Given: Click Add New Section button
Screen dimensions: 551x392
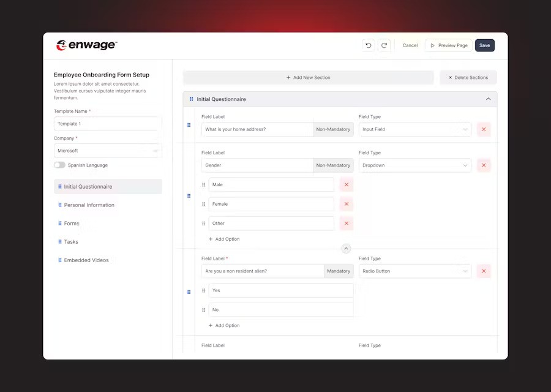Looking at the screenshot, I should 308,78.
